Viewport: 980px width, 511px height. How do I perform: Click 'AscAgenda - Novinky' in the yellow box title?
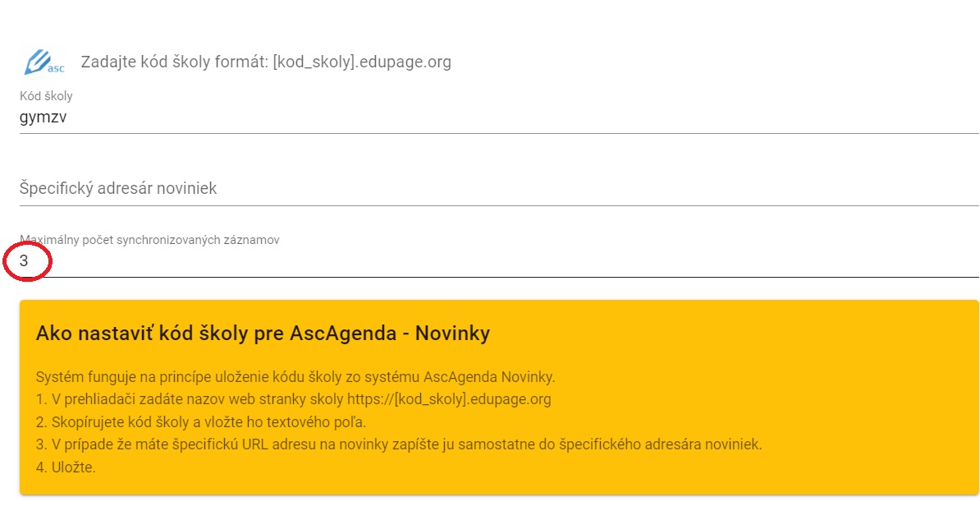389,334
